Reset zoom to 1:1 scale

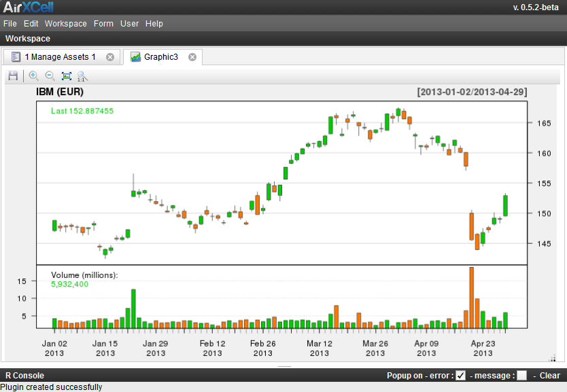pyautogui.click(x=82, y=76)
